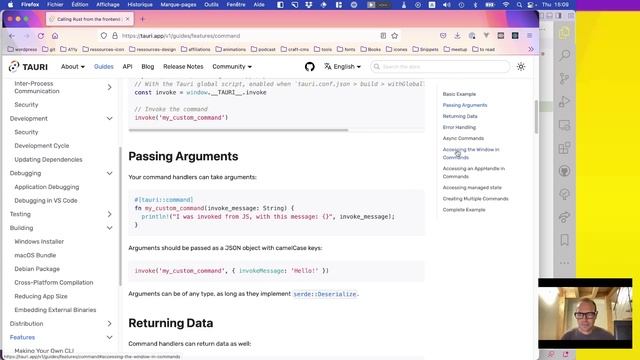Open the Fichier menu in macOS menu bar

[x=55, y=4]
